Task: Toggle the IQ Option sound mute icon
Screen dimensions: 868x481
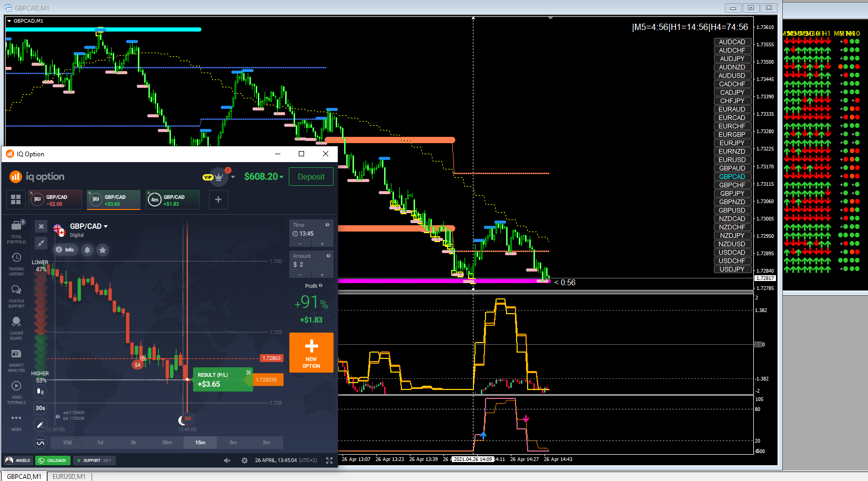Action: click(227, 460)
